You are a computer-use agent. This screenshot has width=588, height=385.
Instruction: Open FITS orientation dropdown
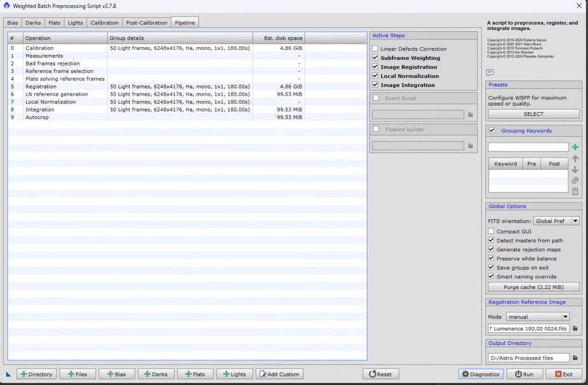coord(556,221)
